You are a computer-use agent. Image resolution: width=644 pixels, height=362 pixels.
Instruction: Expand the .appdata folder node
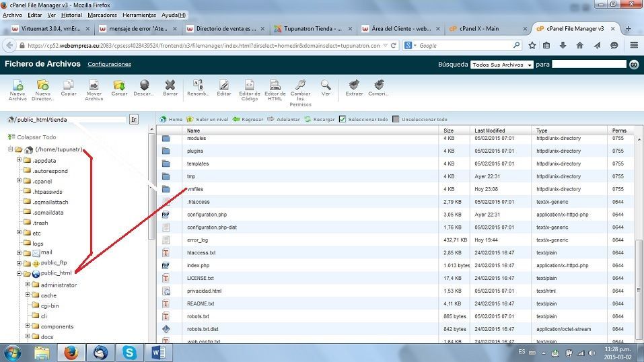click(19, 159)
